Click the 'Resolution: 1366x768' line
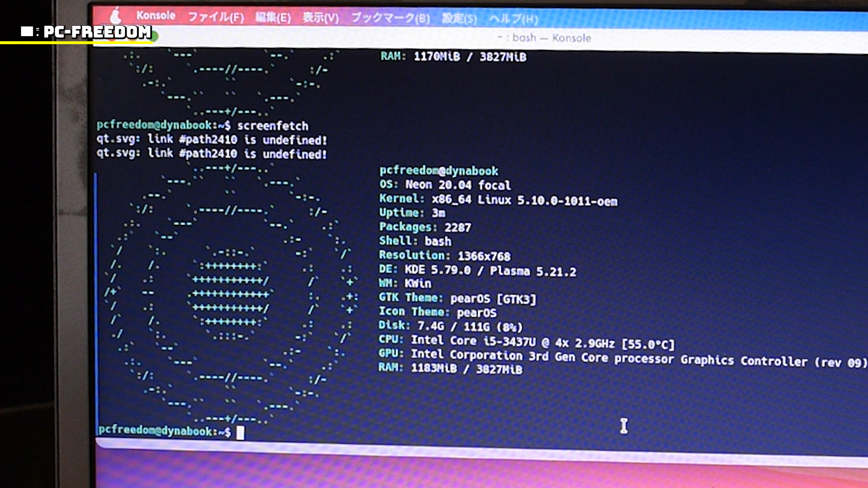Image resolution: width=868 pixels, height=488 pixels. tap(444, 256)
